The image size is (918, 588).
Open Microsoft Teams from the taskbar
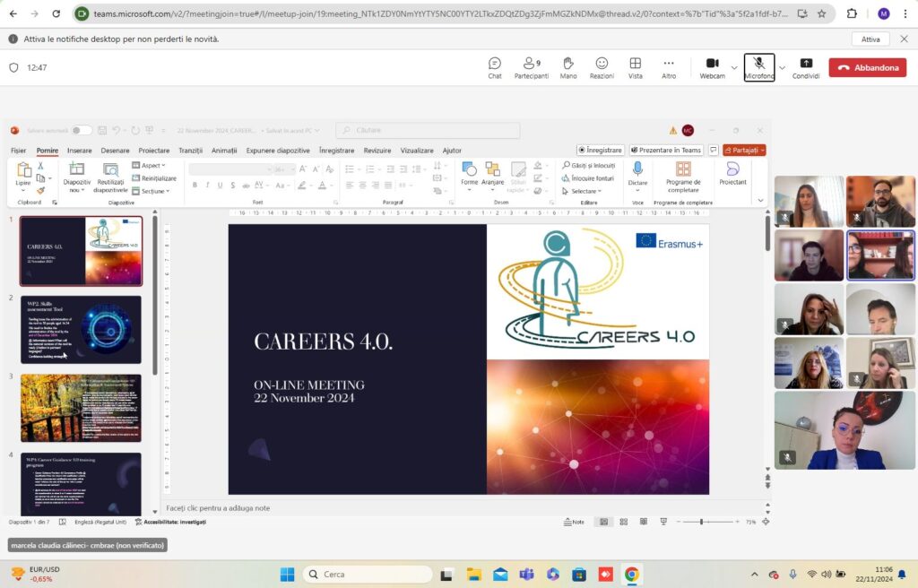(x=526, y=574)
